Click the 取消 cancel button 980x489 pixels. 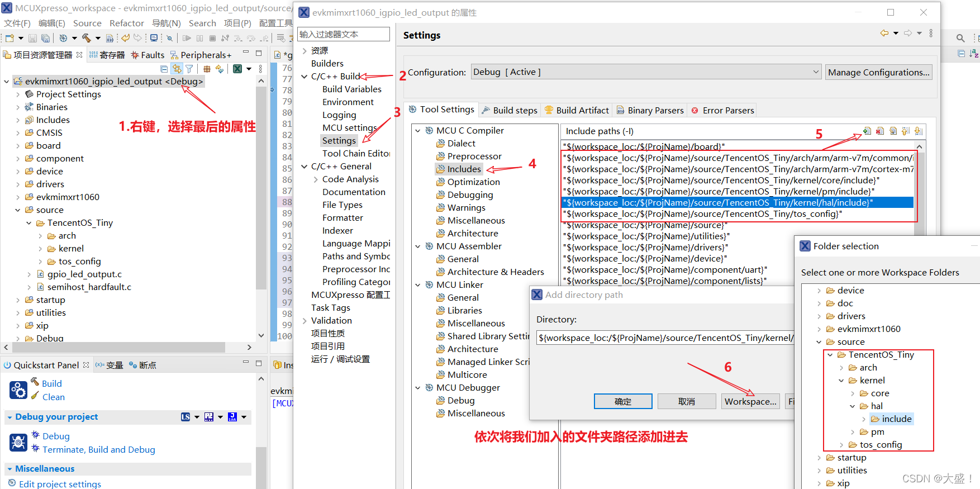[687, 401]
